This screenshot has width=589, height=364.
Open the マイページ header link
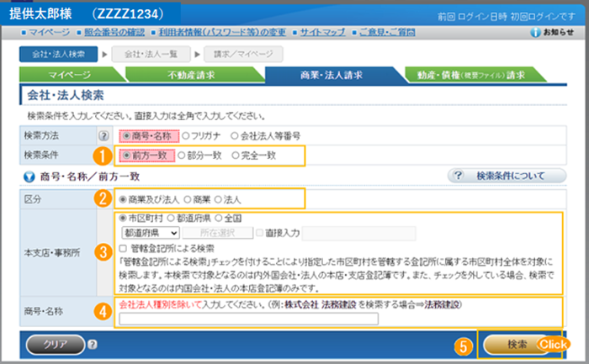coord(49,32)
